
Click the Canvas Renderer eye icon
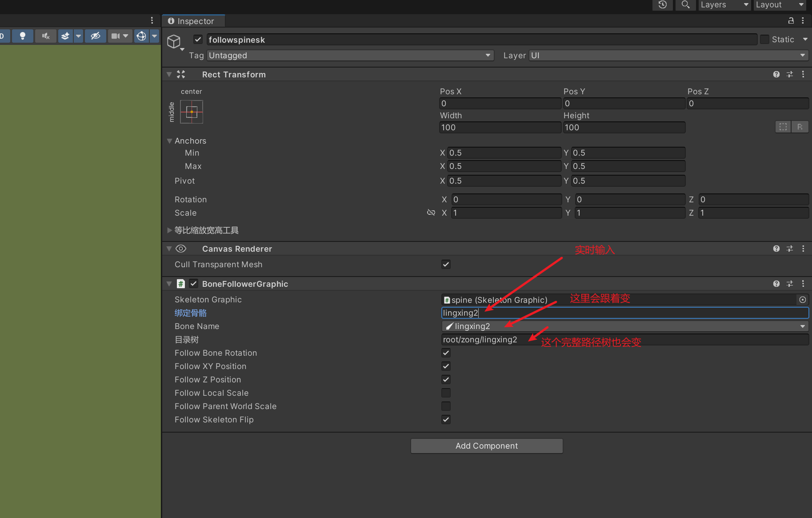click(x=181, y=249)
